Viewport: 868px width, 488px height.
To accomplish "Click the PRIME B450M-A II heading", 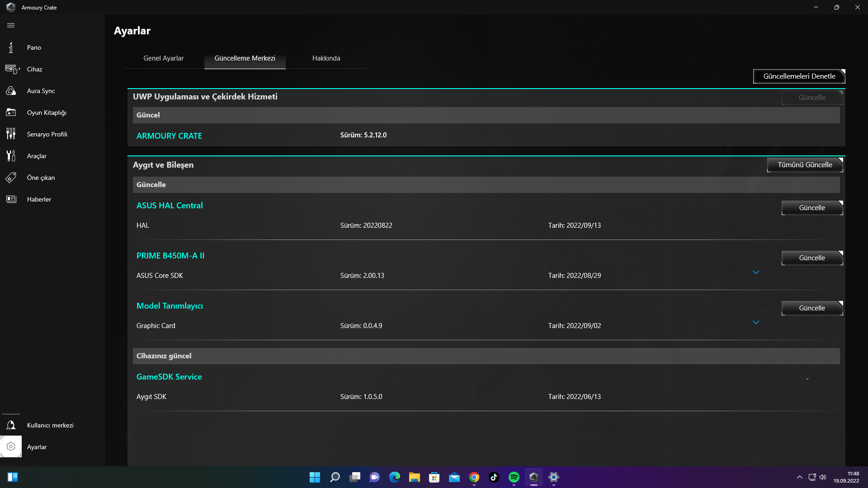I will click(x=170, y=256).
